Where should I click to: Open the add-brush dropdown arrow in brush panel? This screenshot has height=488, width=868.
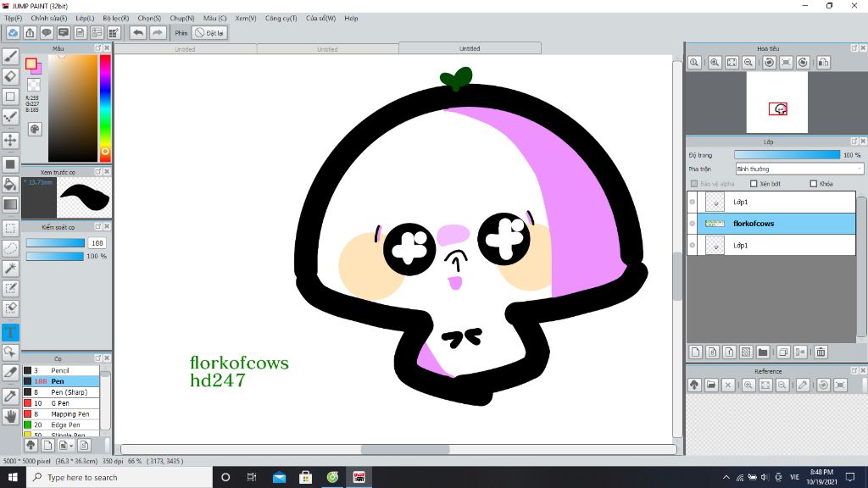pos(71,446)
